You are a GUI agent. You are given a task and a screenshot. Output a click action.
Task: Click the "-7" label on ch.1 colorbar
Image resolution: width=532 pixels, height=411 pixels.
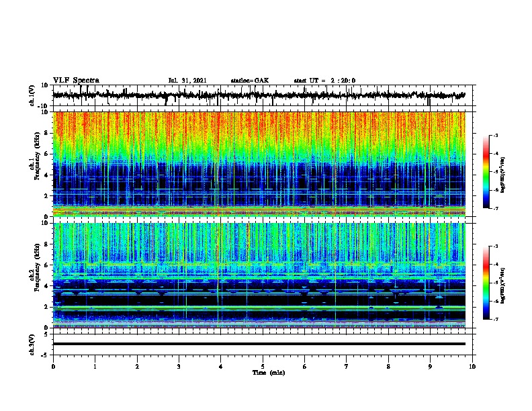(x=495, y=208)
